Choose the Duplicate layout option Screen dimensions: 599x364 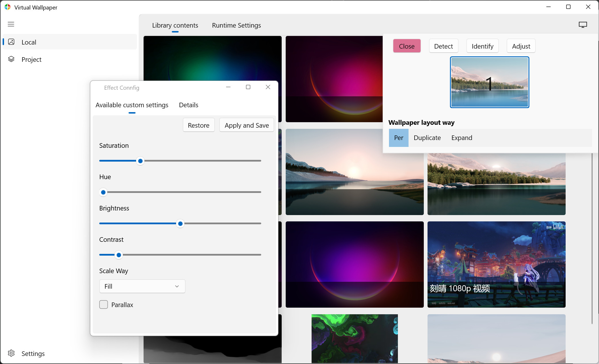tap(427, 138)
